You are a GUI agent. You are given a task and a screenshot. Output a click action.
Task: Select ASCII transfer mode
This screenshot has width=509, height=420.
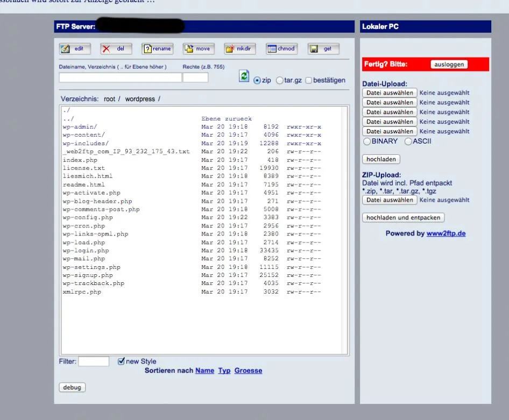pyautogui.click(x=408, y=141)
